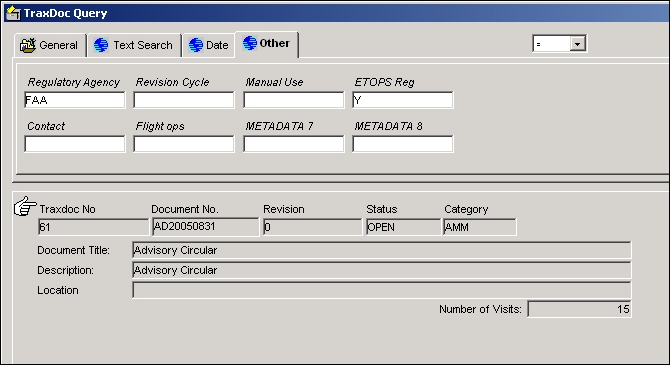Viewport: 670px width, 365px height.
Task: Click the Location label
Action: (58, 290)
